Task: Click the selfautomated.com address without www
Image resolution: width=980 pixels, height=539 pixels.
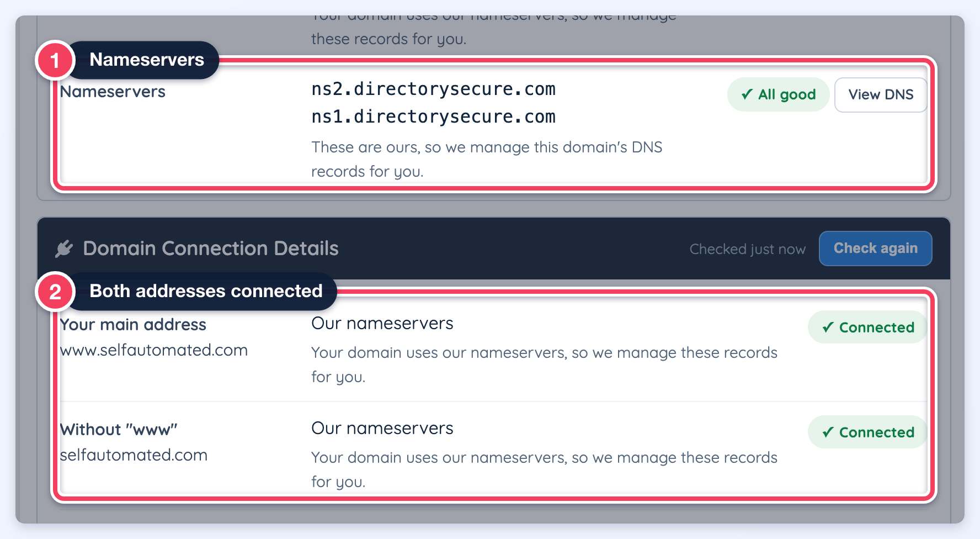Action: pos(134,455)
